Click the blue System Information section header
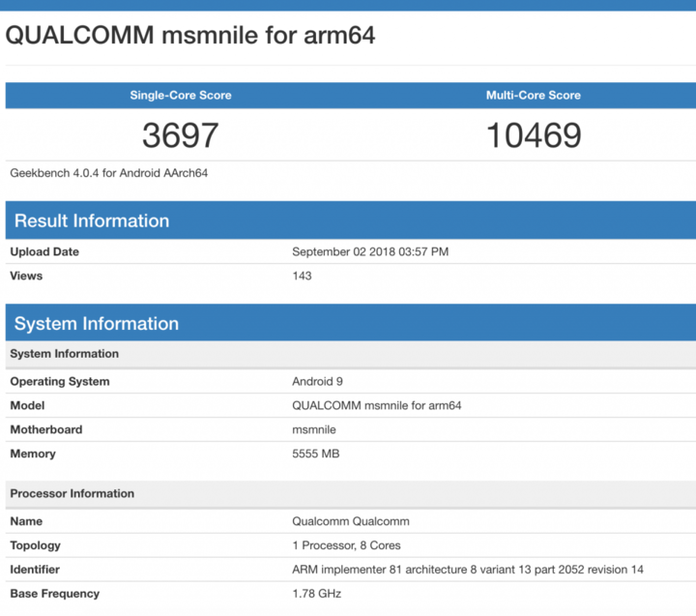This screenshot has height=616, width=696. [351, 323]
